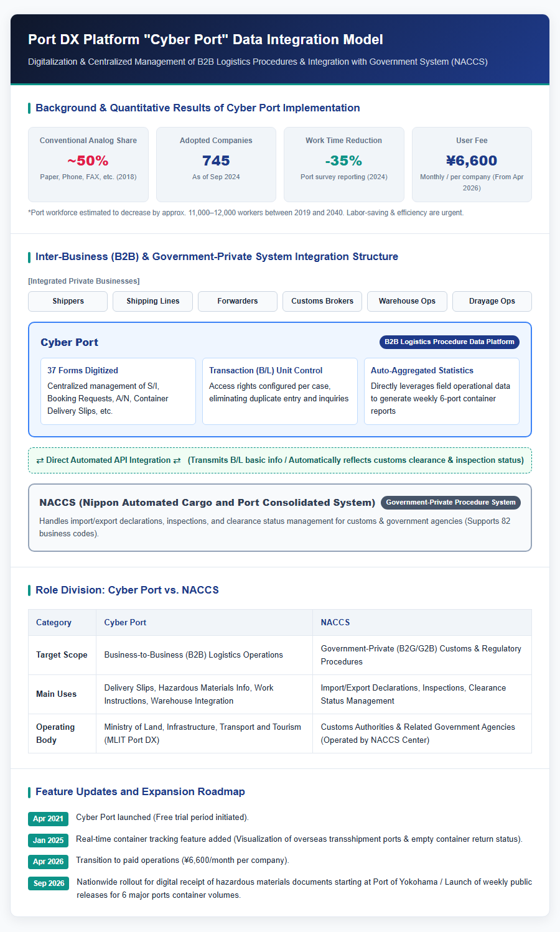Click the Sep 2026 roadmap date tag
Image resolution: width=560 pixels, height=932 pixels.
[49, 883]
